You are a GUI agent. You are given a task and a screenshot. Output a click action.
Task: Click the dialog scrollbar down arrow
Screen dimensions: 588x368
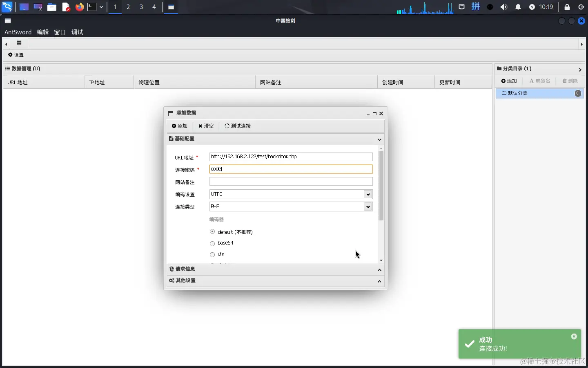click(x=381, y=260)
